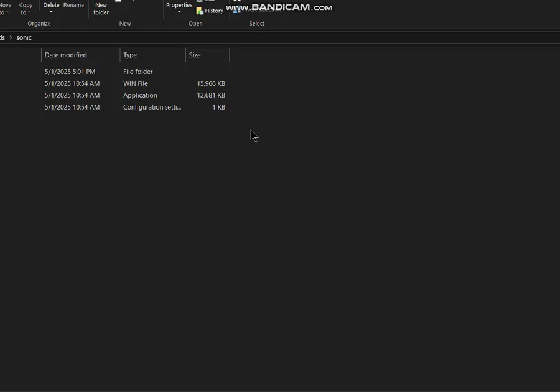Sort by the Size column header

coord(207,55)
